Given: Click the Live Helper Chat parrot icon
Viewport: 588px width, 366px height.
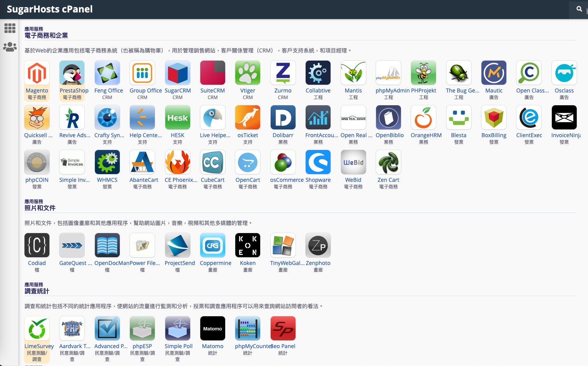Looking at the screenshot, I should (x=213, y=117).
